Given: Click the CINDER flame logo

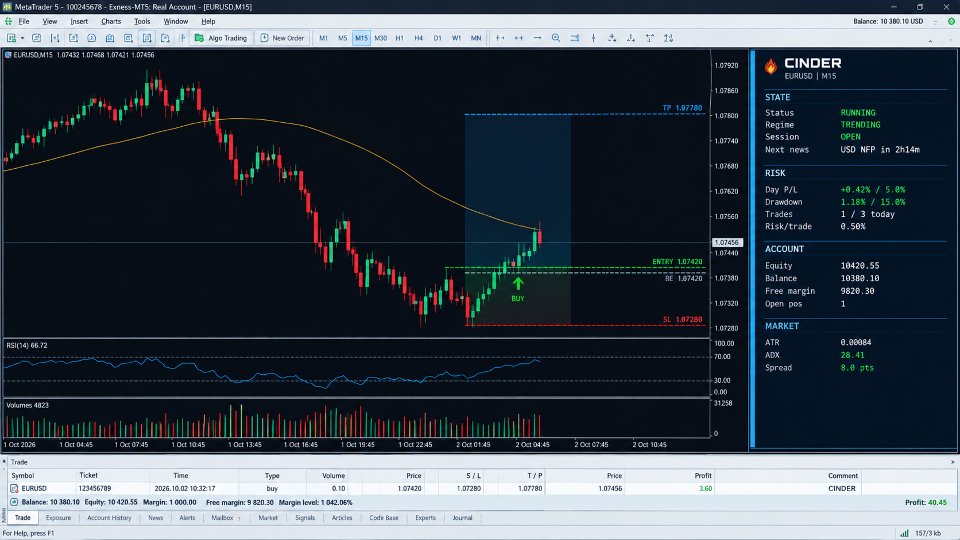Looking at the screenshot, I should 771,66.
